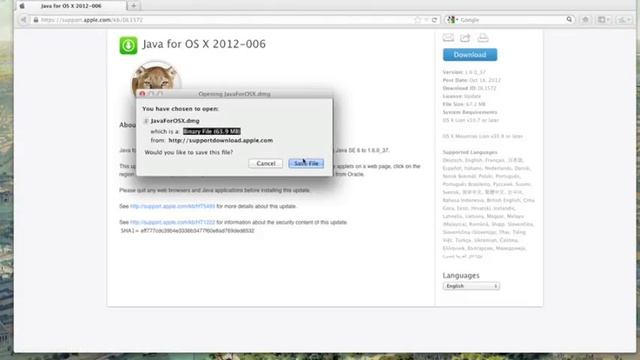Click the http://supportdownload.apple.com source text
The width and height of the screenshot is (640, 360).
221,140
